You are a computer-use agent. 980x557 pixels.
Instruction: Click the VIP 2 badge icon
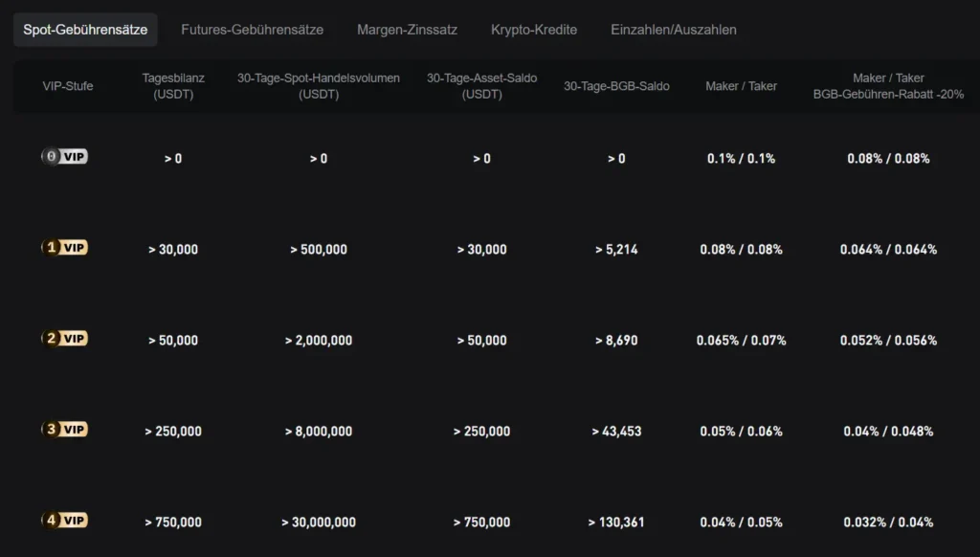pos(64,338)
